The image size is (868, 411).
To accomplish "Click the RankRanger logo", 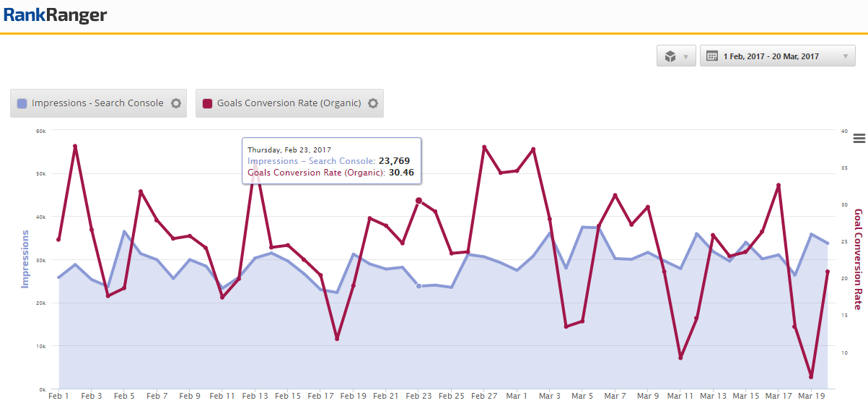I will (x=55, y=14).
